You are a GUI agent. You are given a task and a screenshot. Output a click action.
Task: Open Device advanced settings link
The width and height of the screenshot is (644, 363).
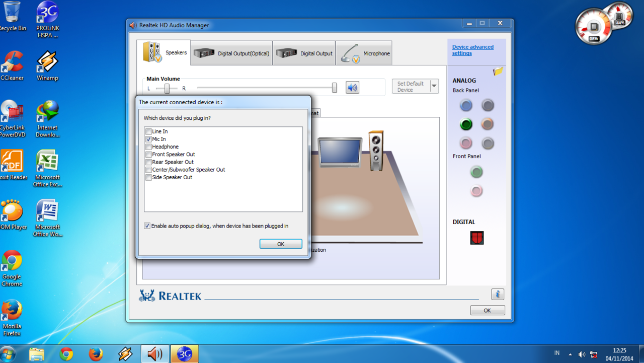(472, 50)
